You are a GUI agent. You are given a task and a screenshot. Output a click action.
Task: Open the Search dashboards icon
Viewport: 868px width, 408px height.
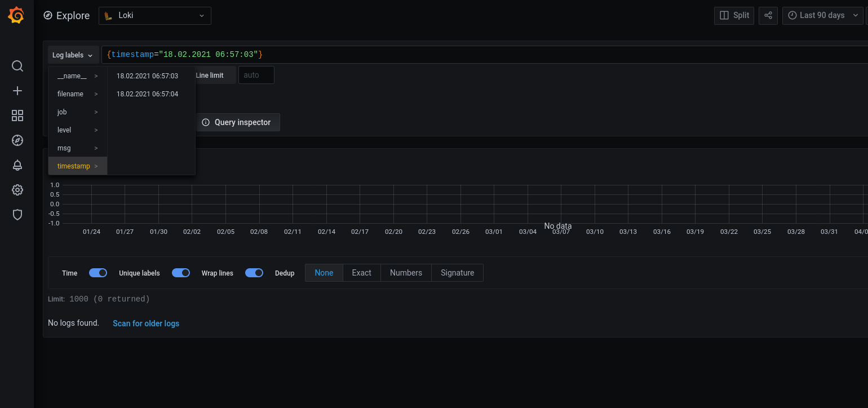click(17, 66)
